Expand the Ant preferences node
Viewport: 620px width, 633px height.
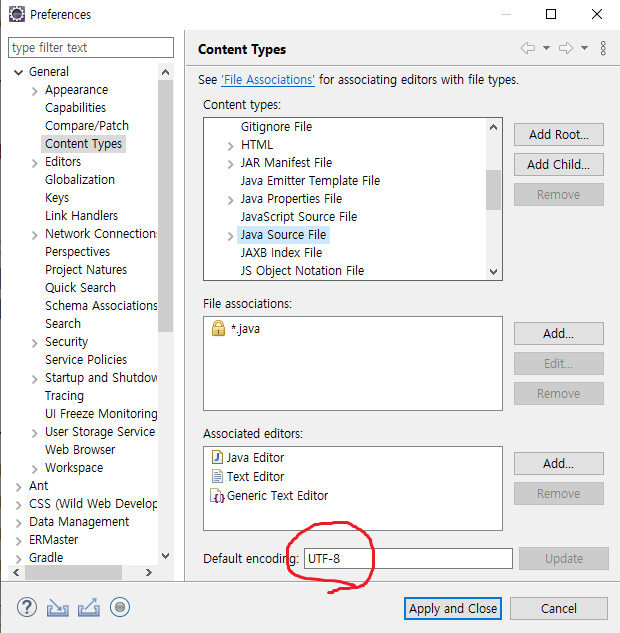coord(18,487)
